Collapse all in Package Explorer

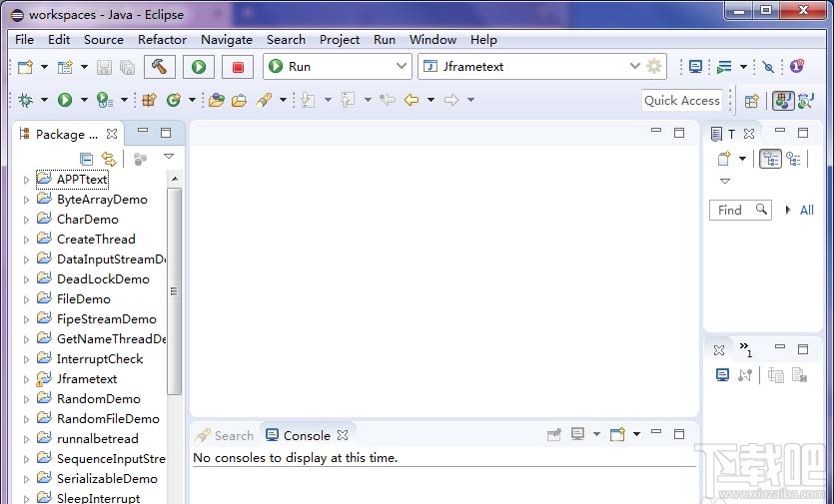coord(87,159)
